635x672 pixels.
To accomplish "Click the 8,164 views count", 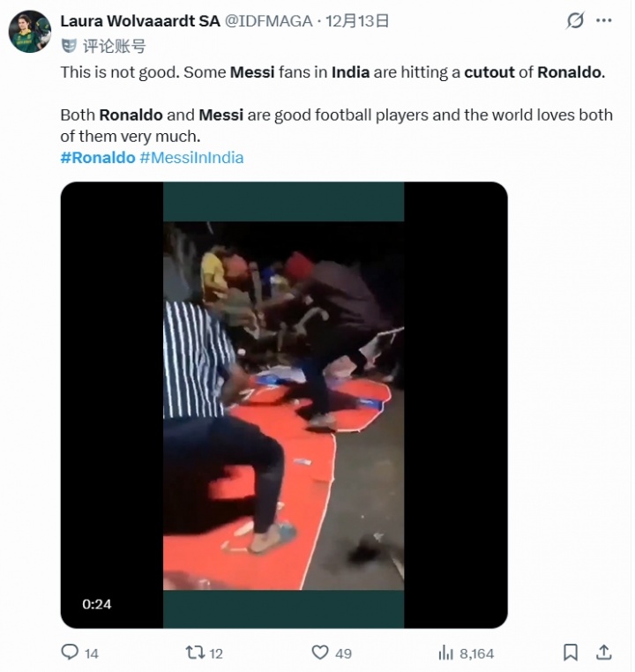I will (476, 653).
